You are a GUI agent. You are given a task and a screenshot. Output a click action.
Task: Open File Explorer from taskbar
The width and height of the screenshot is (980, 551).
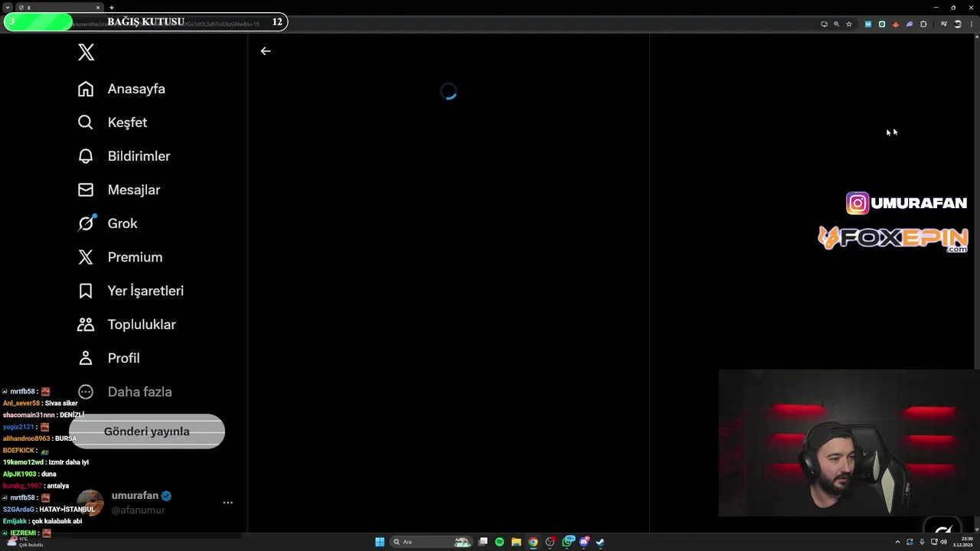tap(516, 542)
